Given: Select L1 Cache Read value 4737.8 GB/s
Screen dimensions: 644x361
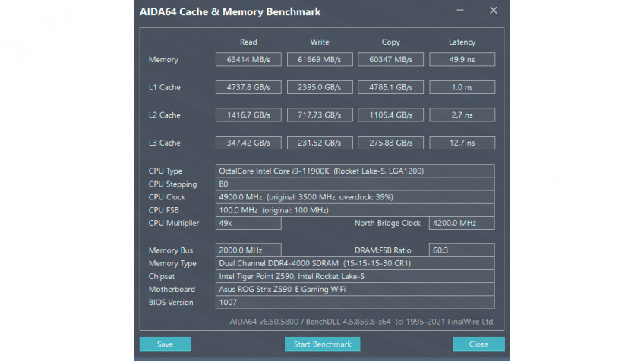Looking at the screenshot, I should [248, 87].
